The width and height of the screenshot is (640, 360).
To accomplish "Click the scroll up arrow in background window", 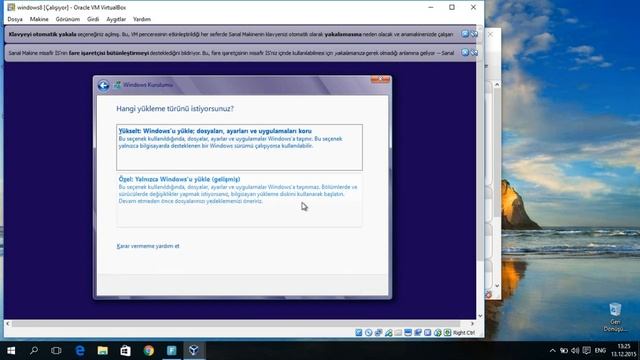I will (x=497, y=84).
